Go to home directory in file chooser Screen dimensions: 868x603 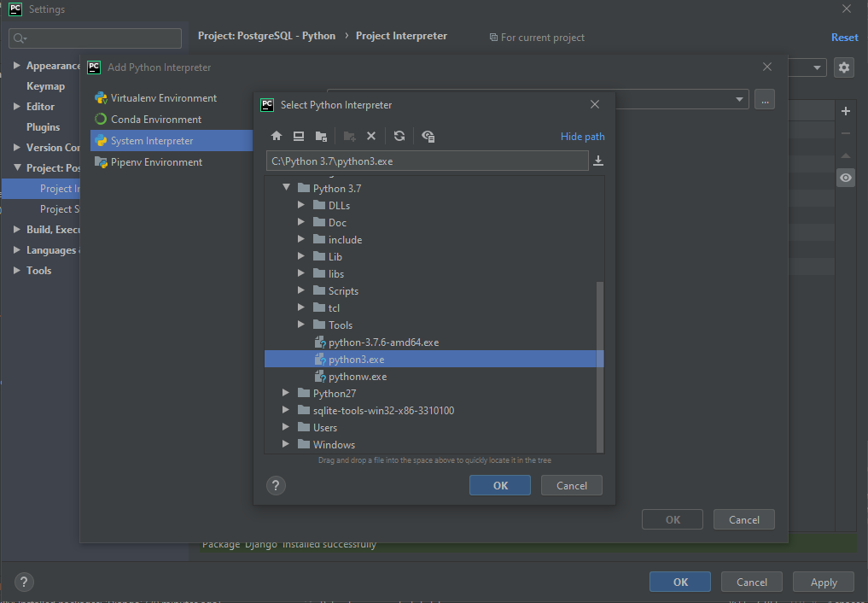277,136
